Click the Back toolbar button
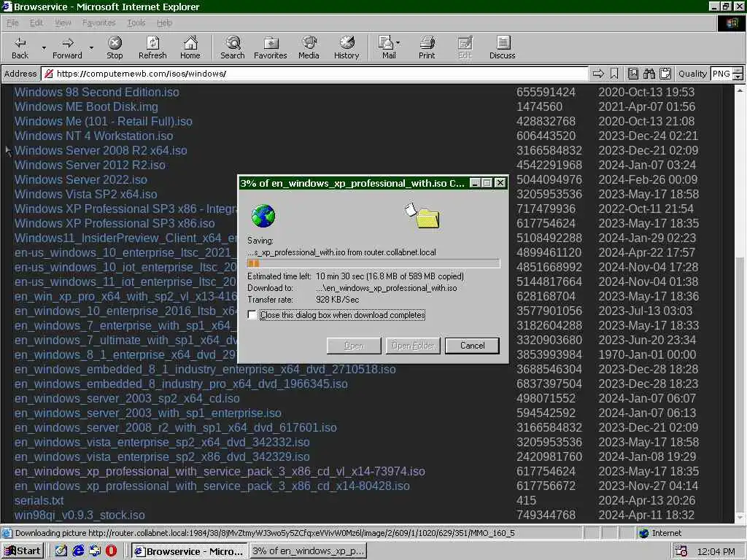The width and height of the screenshot is (747, 560). click(x=20, y=47)
